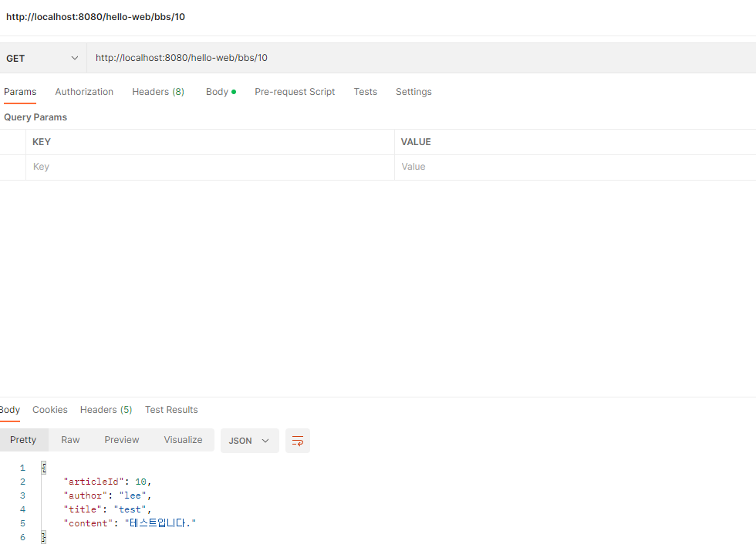Expand the JSON format dropdown
The image size is (756, 558).
pyautogui.click(x=249, y=441)
